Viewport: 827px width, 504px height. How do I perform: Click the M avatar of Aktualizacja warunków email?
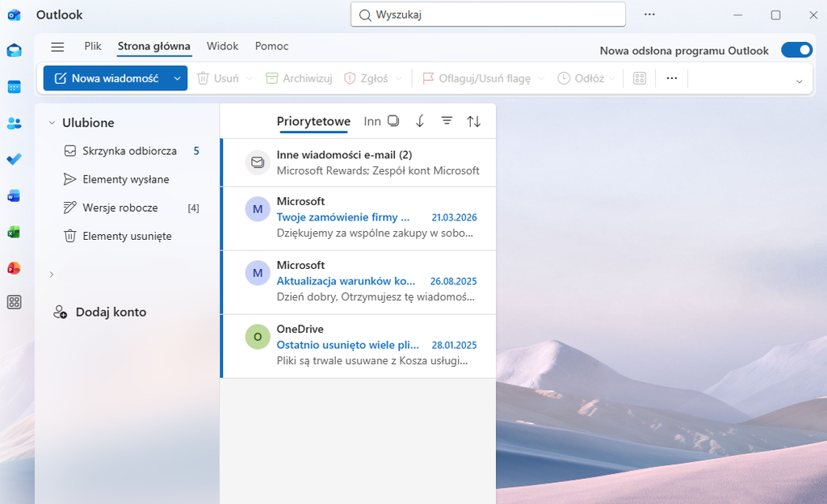258,273
